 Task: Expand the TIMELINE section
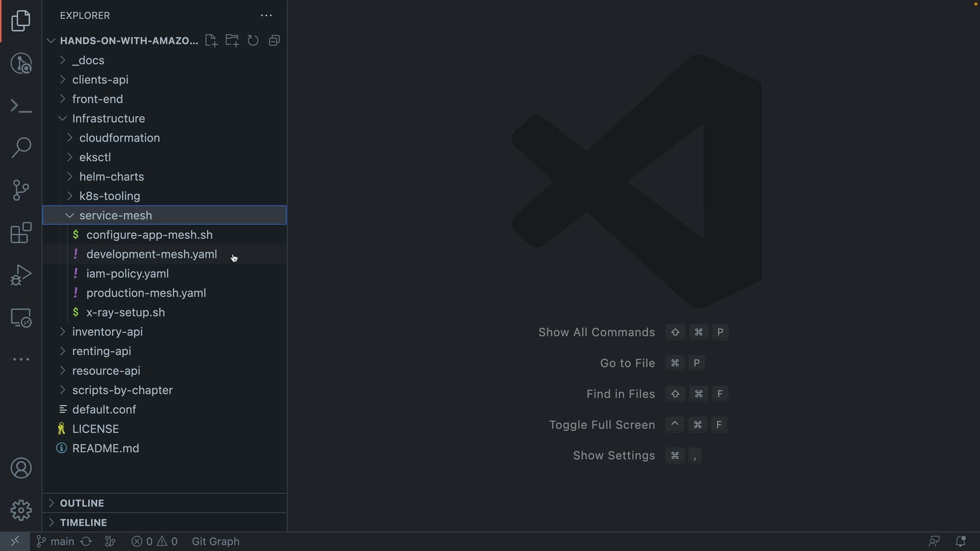[83, 522]
